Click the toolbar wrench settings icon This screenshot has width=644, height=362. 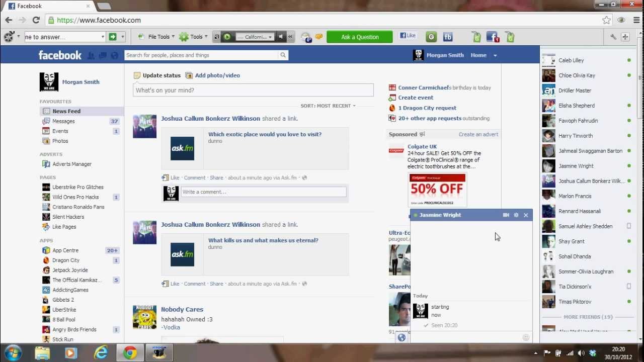[x=613, y=37]
